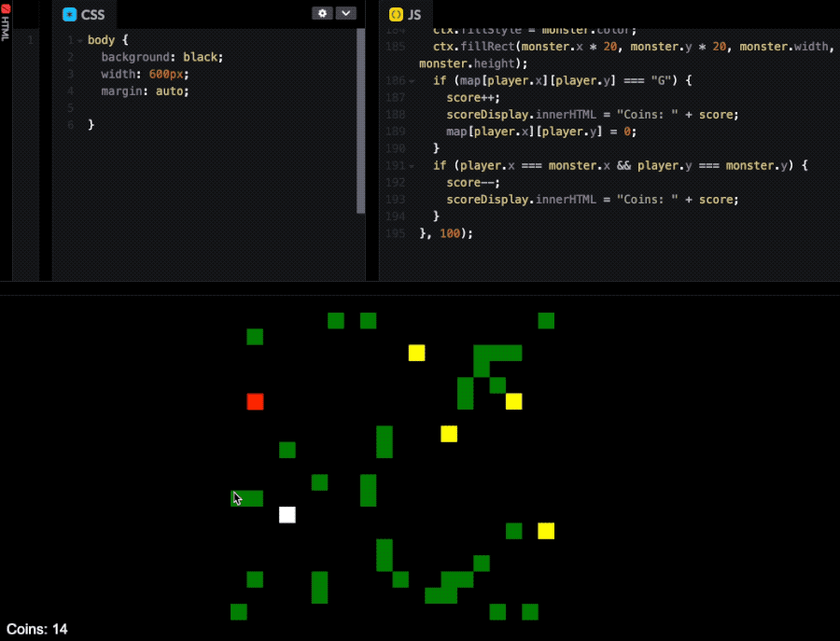
Task: Click the Coins: 14 score text
Action: [37, 630]
